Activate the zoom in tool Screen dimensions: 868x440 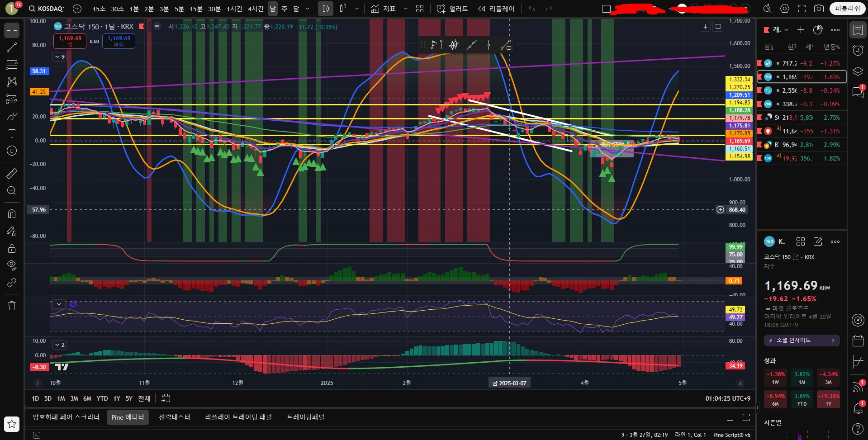[x=12, y=190]
